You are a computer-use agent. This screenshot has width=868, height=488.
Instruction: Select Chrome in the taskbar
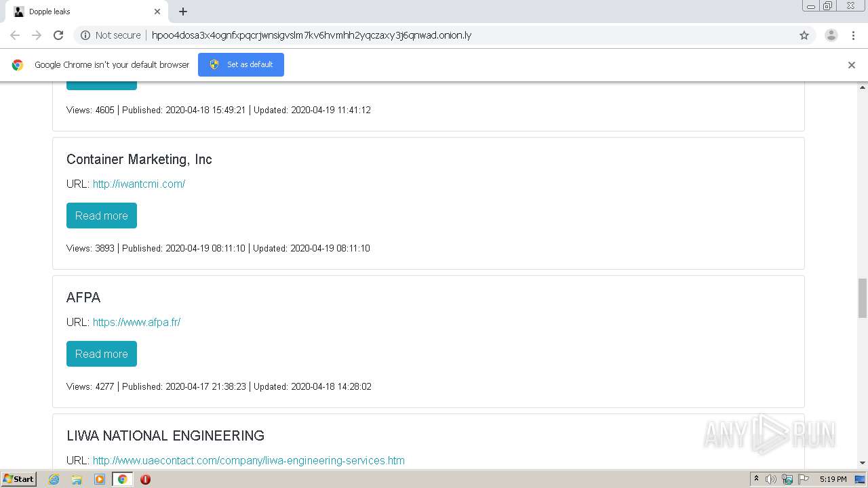(122, 479)
